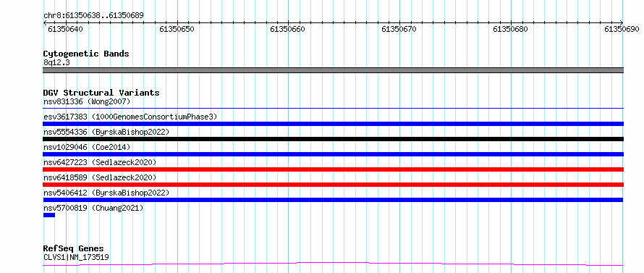Click the nsv6418589 (Sedlazeck2020) label
The width and height of the screenshot is (644, 273).
(x=100, y=177)
